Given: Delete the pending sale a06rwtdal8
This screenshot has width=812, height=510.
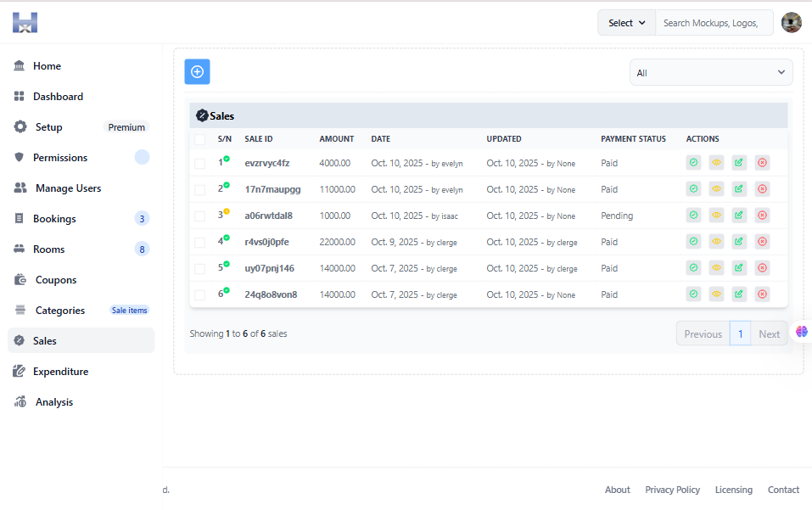Looking at the screenshot, I should coord(761,215).
